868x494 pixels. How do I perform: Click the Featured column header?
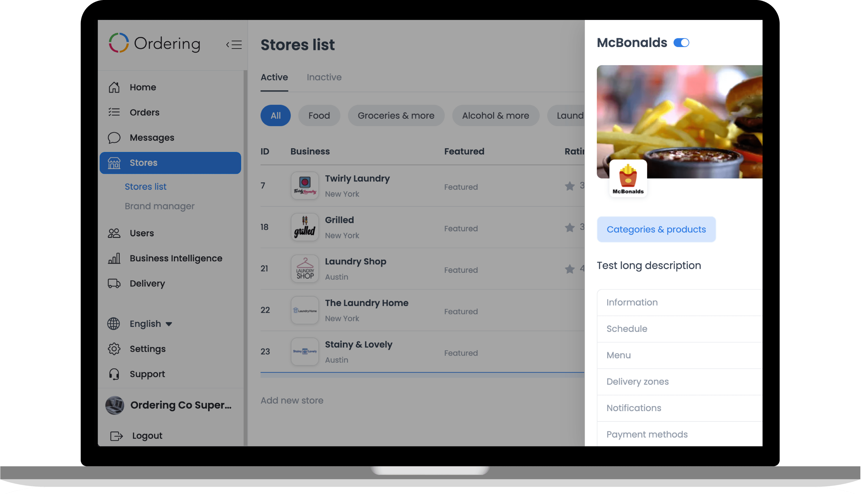point(464,151)
